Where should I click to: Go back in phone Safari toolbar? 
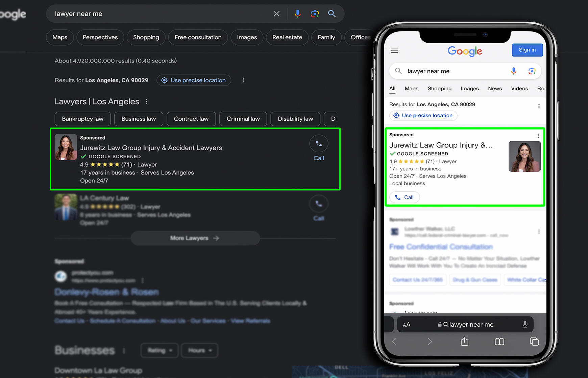[394, 342]
